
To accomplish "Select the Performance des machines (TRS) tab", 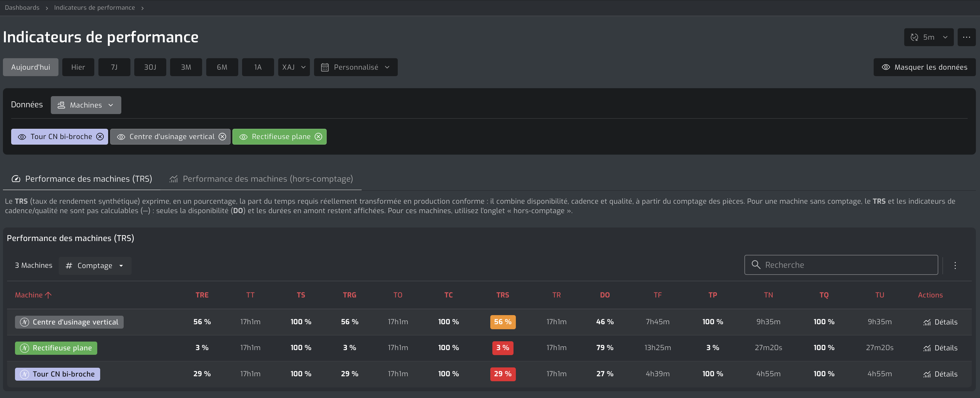I will (x=82, y=179).
